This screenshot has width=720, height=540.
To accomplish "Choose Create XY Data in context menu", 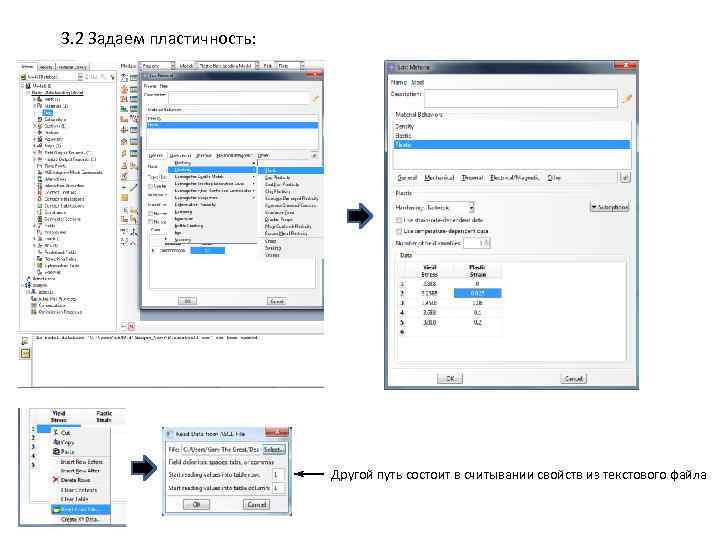I will [81, 519].
